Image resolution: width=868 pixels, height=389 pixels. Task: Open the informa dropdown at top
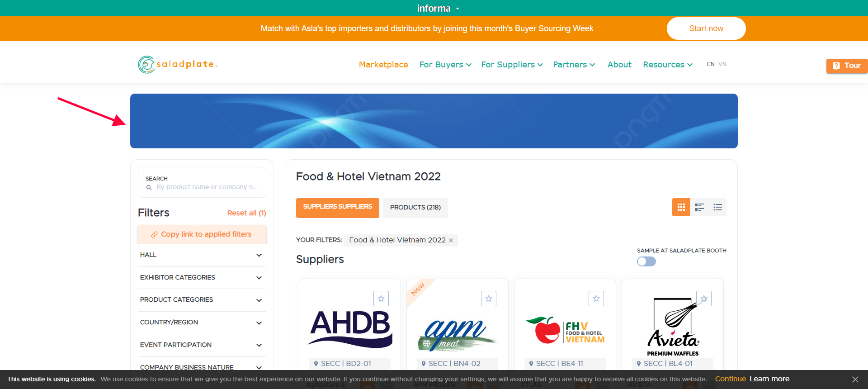tap(438, 8)
